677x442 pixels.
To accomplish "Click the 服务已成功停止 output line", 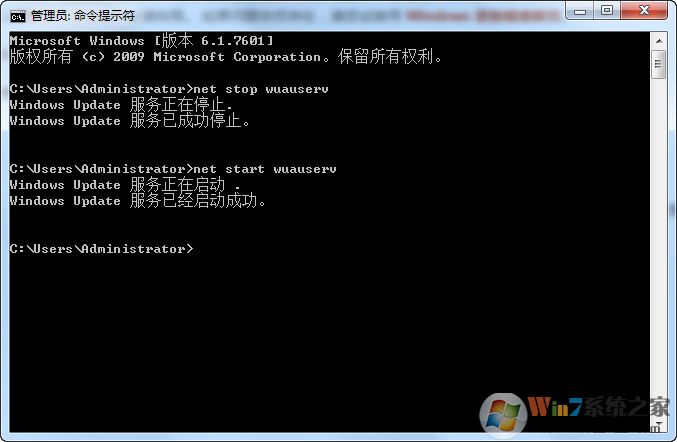I will pos(130,120).
